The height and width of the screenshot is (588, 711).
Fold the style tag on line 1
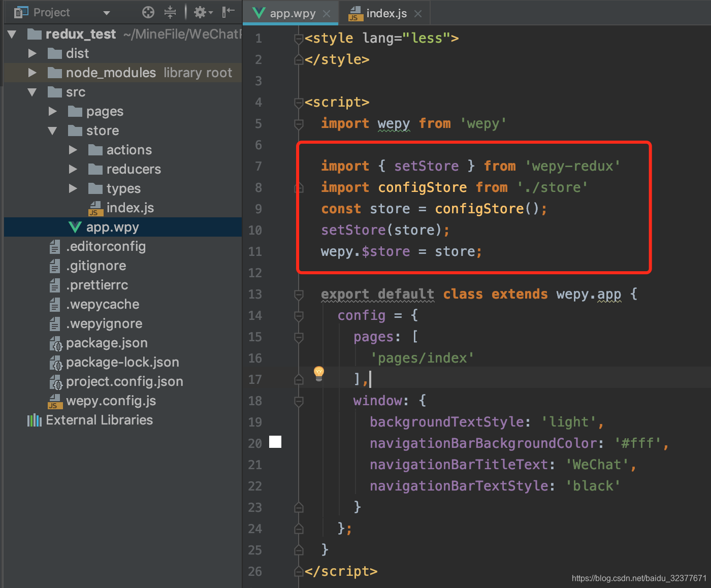299,39
